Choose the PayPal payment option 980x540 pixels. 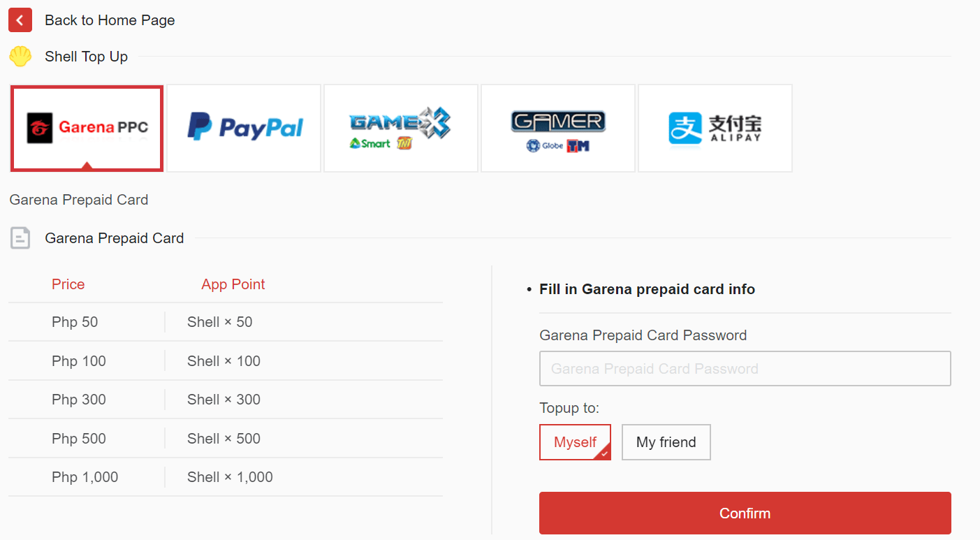pos(243,128)
